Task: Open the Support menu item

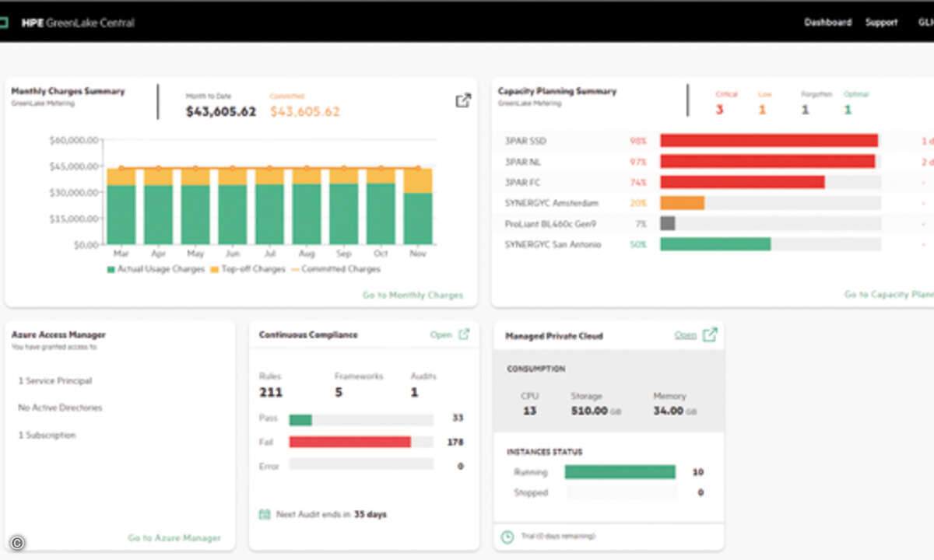Action: [881, 23]
